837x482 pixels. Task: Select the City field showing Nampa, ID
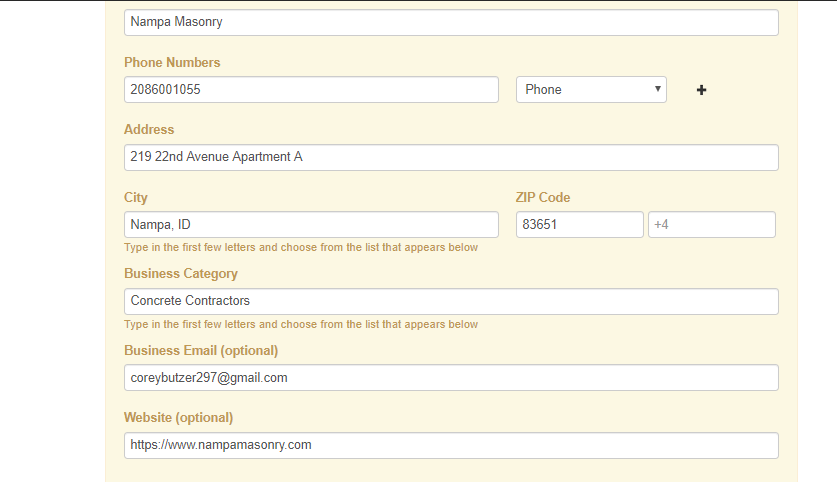[311, 225]
